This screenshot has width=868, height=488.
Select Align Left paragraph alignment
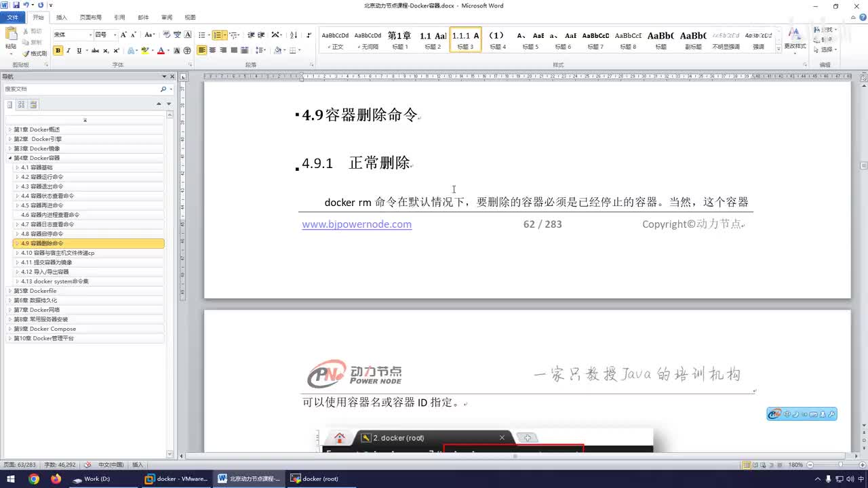[x=202, y=50]
